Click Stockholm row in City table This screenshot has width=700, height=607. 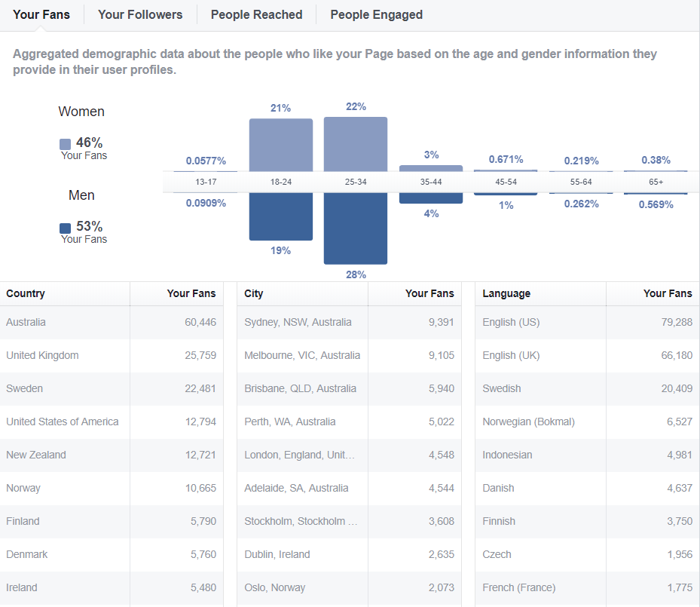301,521
